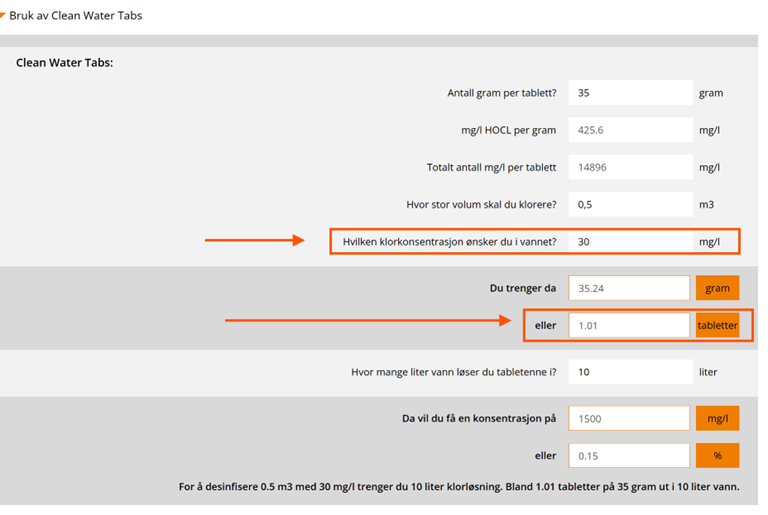Collapse the Bruk av Clean Water Tabs triangle

click(3, 15)
